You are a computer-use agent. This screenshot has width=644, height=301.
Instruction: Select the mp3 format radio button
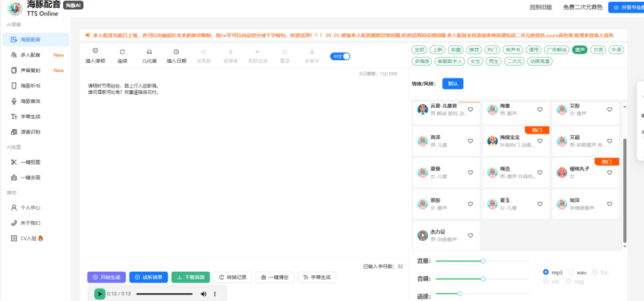[546, 272]
